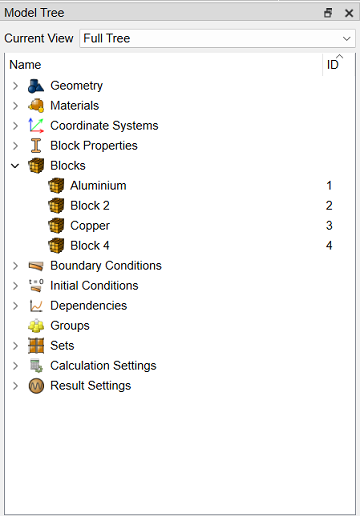Select the Aluminium block item
The image size is (360, 516).
(98, 186)
